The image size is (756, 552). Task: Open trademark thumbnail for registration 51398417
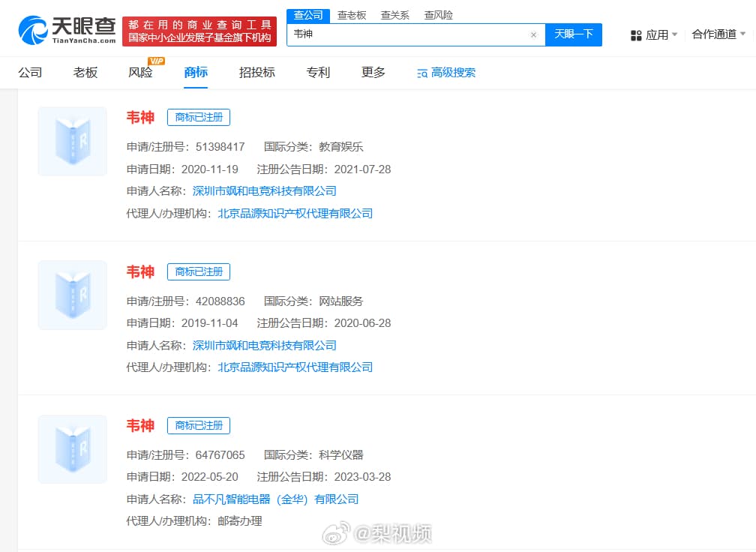point(72,141)
